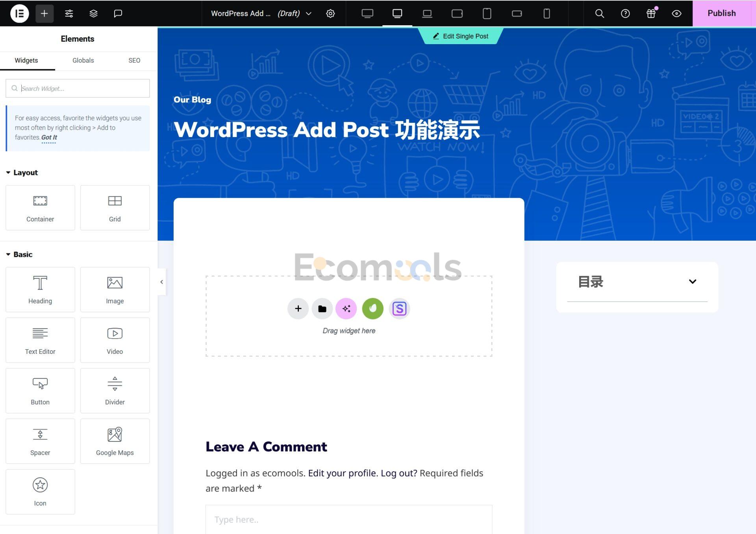
Task: Switch to tablet portrait view
Action: pyautogui.click(x=487, y=13)
